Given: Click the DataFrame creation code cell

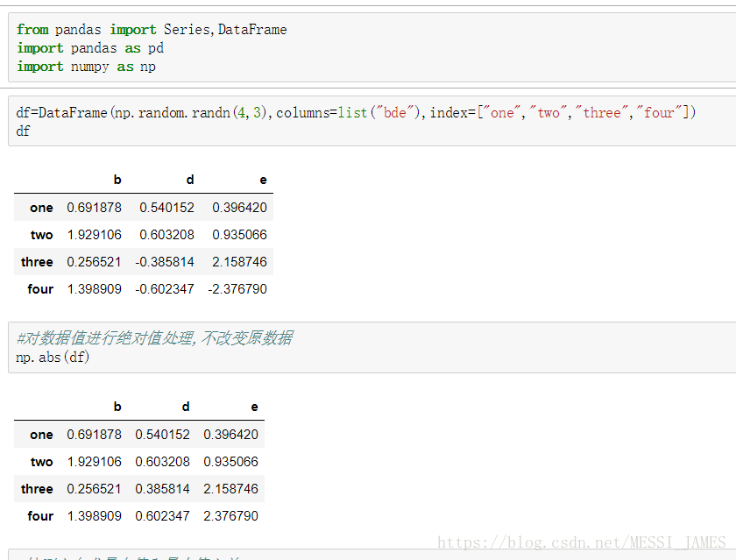Looking at the screenshot, I should pos(372,121).
